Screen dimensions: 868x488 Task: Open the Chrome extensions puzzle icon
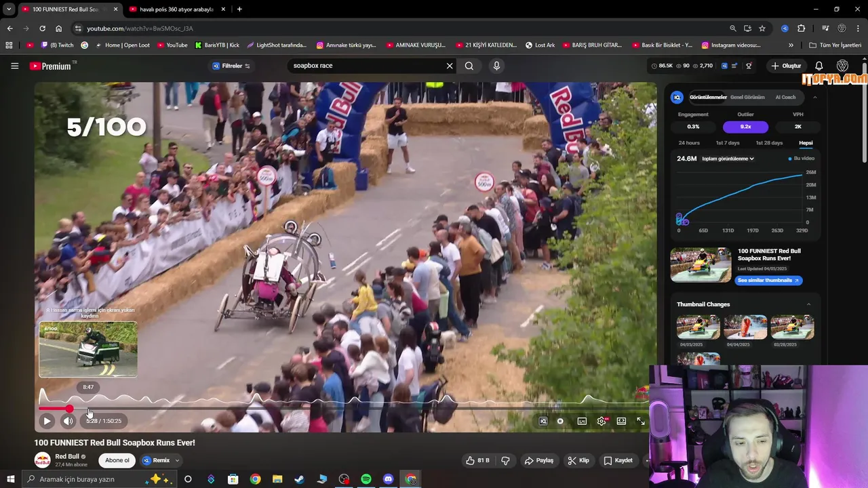[802, 28]
